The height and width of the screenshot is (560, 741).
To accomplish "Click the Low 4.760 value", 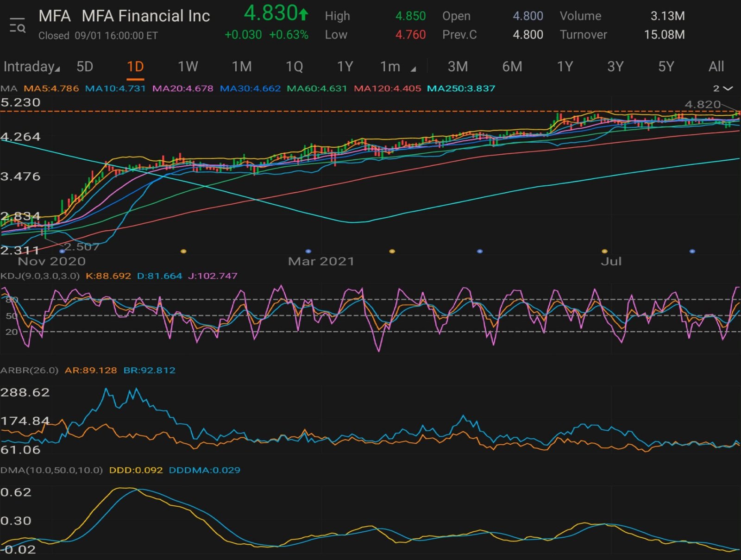I will pos(410,34).
